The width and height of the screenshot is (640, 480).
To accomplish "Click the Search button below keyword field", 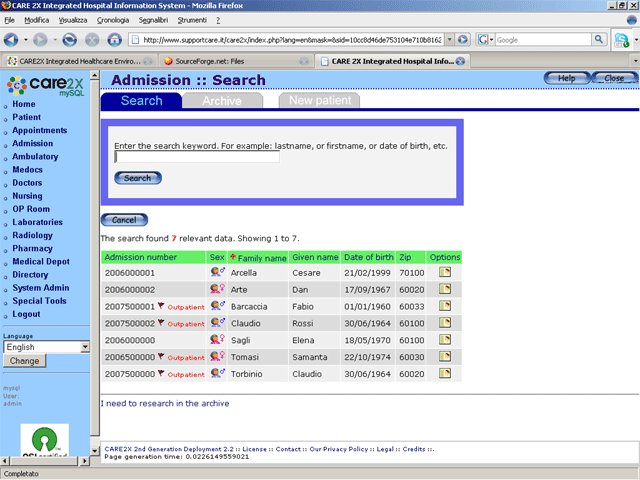I will click(138, 178).
